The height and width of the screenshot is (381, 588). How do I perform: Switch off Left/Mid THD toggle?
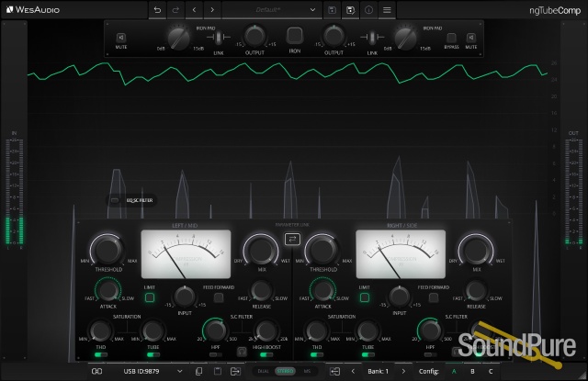click(x=101, y=354)
